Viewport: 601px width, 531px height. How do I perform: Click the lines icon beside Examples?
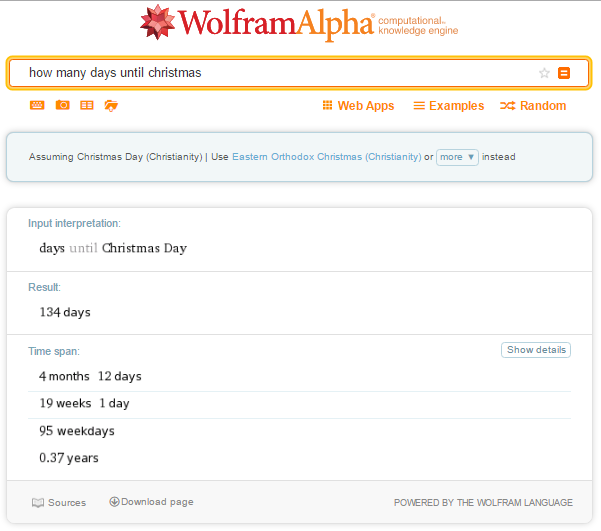[x=419, y=105]
